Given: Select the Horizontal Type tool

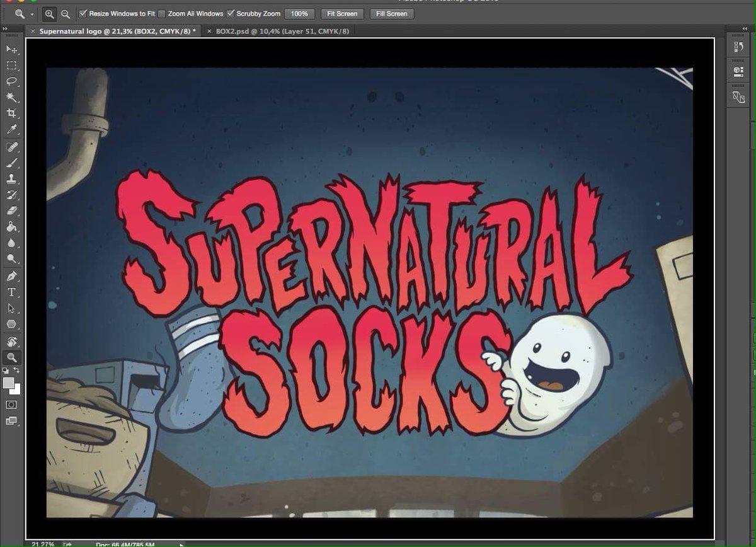Looking at the screenshot, I should tap(11, 292).
